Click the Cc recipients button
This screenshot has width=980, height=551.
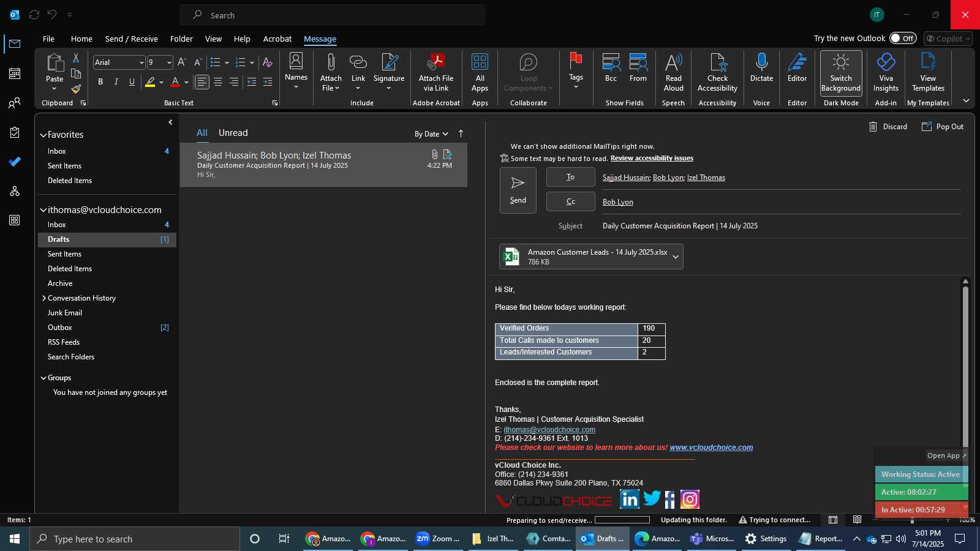click(x=571, y=201)
